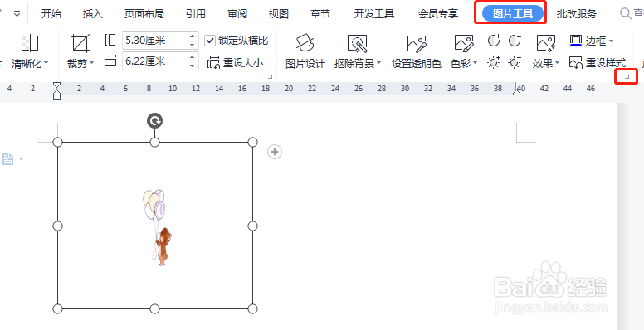Increase width using the up stepper arrow
The width and height of the screenshot is (644, 330).
pyautogui.click(x=193, y=57)
